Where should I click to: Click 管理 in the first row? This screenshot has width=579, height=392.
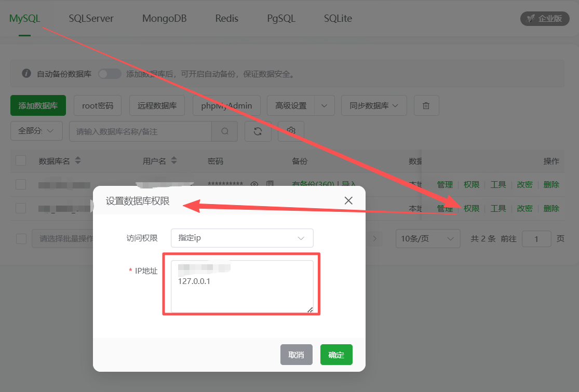pos(445,184)
